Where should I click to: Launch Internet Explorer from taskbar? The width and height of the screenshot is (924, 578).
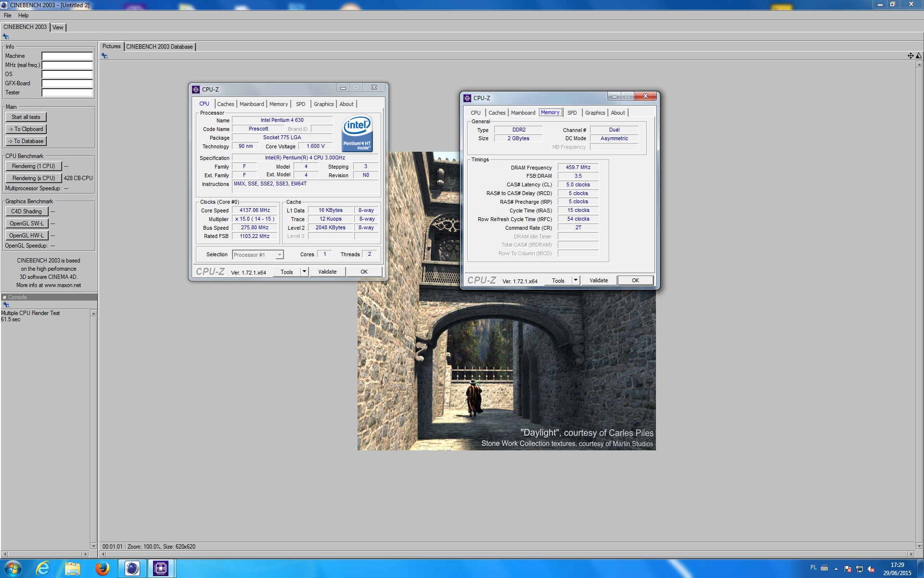[x=43, y=568]
